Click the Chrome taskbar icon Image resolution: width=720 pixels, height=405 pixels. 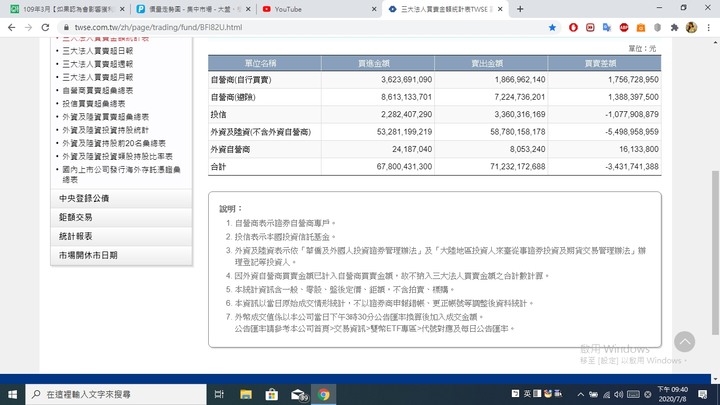tap(324, 394)
